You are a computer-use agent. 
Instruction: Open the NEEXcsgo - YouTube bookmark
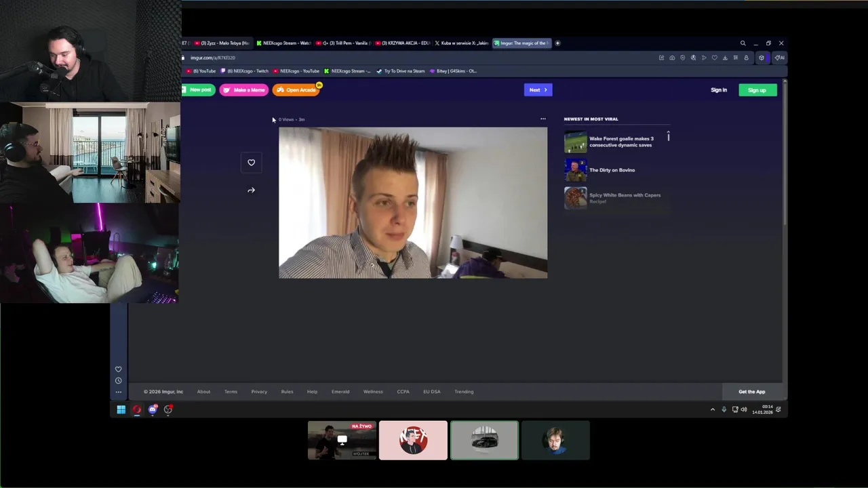pos(296,71)
